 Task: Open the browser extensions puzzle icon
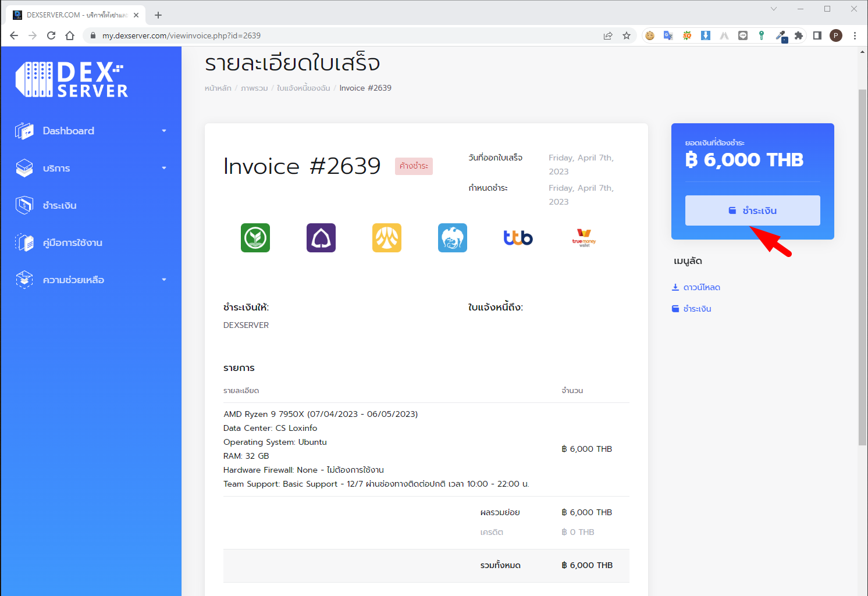click(x=799, y=35)
